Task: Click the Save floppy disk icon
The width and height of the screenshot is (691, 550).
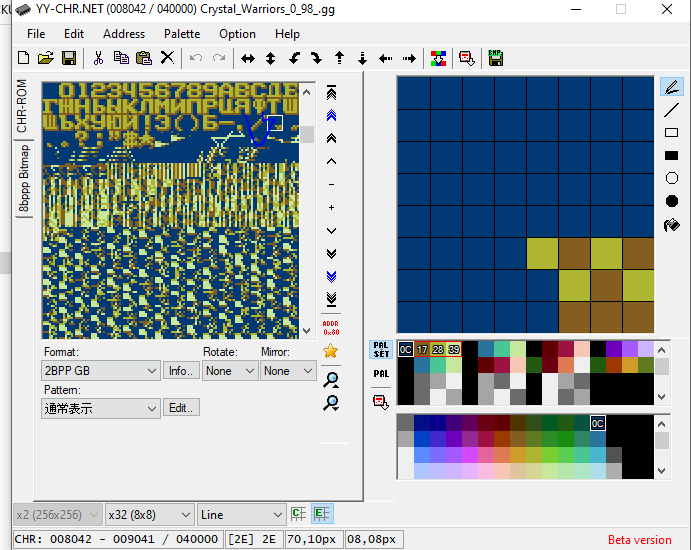Action: [x=69, y=58]
